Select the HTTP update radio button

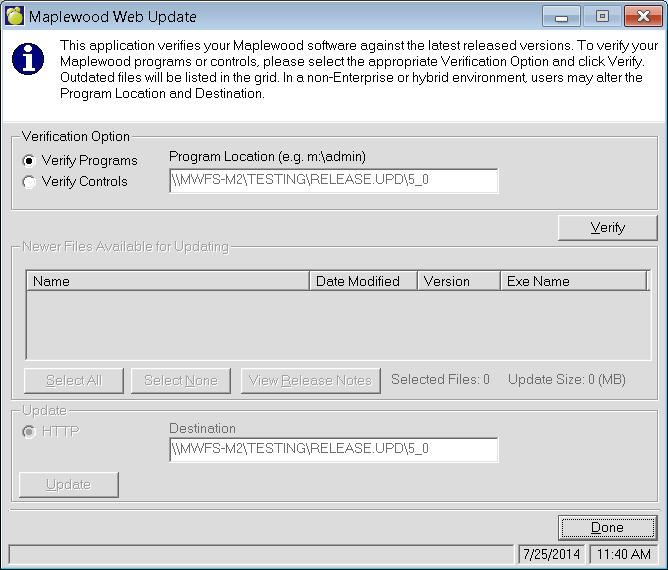coord(30,431)
